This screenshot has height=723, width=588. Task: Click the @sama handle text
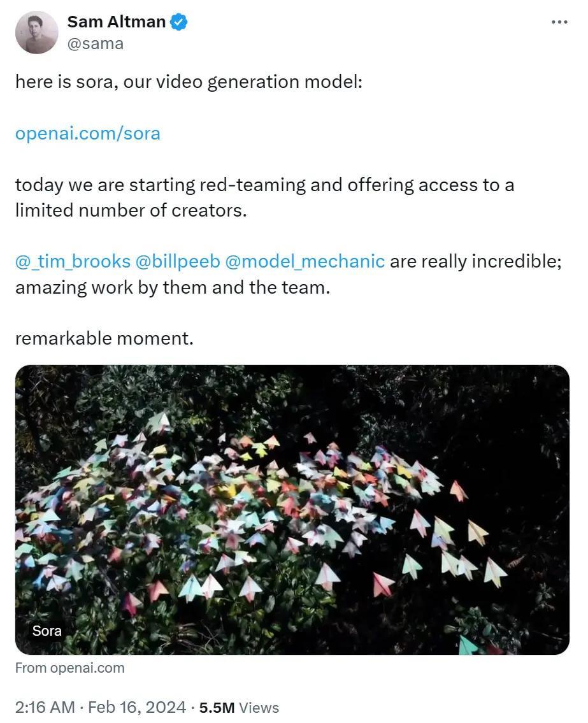(96, 43)
